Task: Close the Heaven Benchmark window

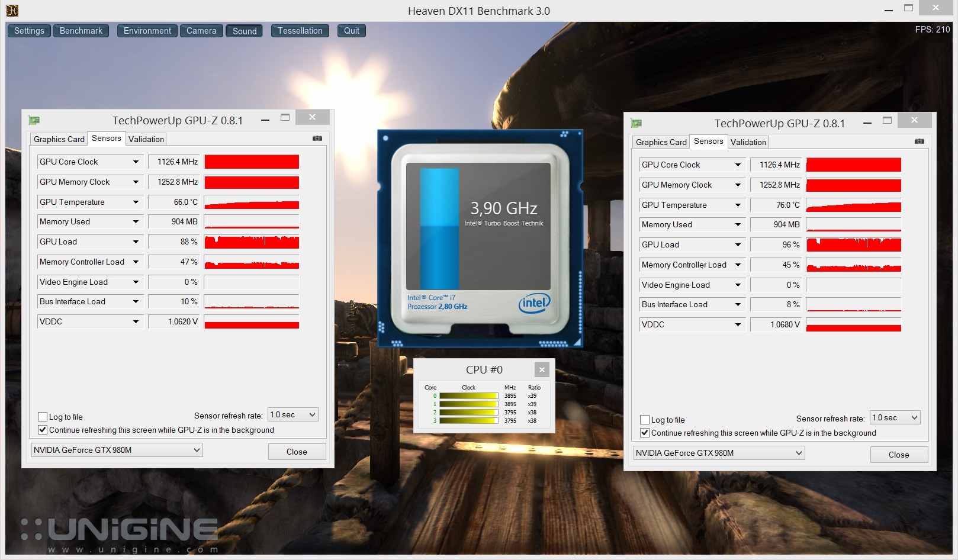Action: pyautogui.click(x=936, y=8)
